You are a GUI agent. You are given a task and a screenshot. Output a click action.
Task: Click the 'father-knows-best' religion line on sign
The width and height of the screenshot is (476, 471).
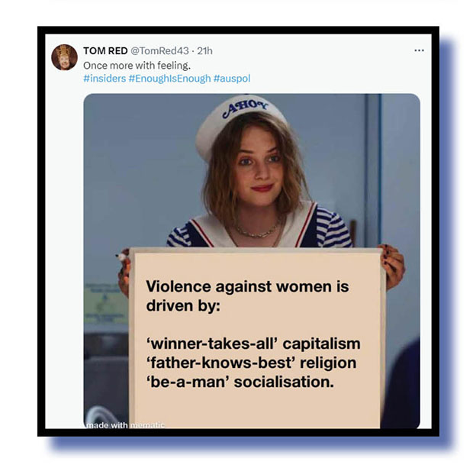coord(251,363)
